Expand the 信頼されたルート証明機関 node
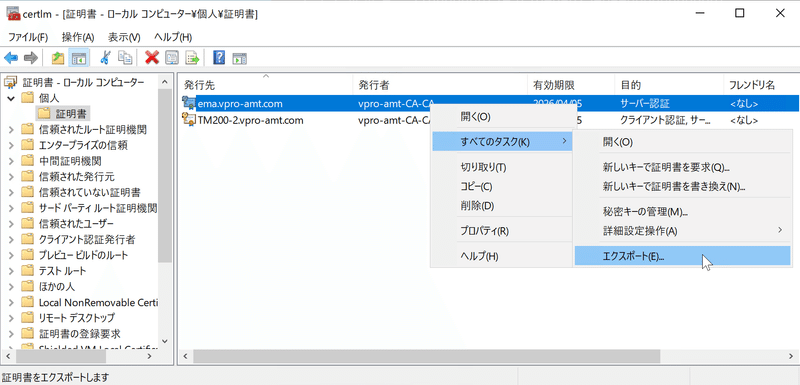Viewport: 800px width, 385px height. point(11,130)
